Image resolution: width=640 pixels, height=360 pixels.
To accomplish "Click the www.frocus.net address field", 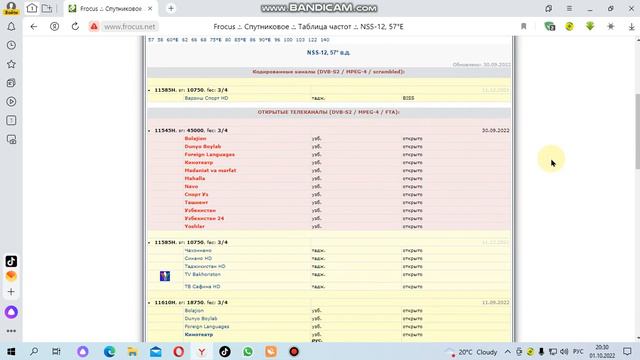I will click(129, 27).
